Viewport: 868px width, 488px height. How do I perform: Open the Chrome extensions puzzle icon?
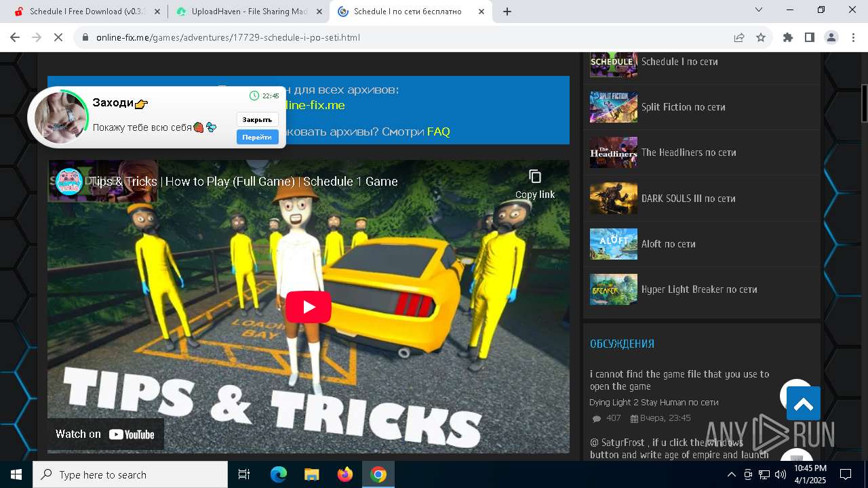(788, 37)
